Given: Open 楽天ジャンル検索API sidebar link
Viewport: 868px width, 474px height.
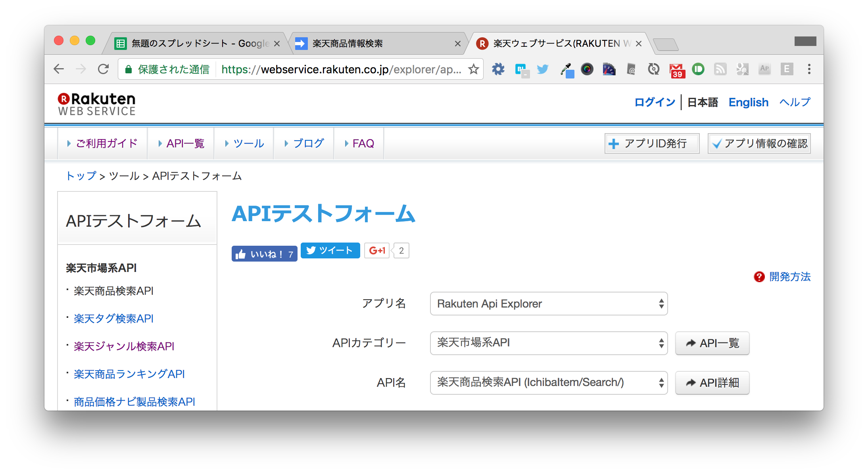Looking at the screenshot, I should coord(124,346).
